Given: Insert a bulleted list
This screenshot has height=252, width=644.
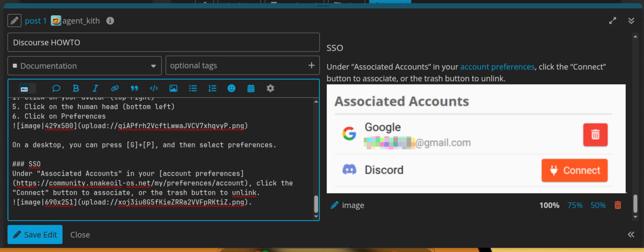Looking at the screenshot, I should (x=193, y=88).
